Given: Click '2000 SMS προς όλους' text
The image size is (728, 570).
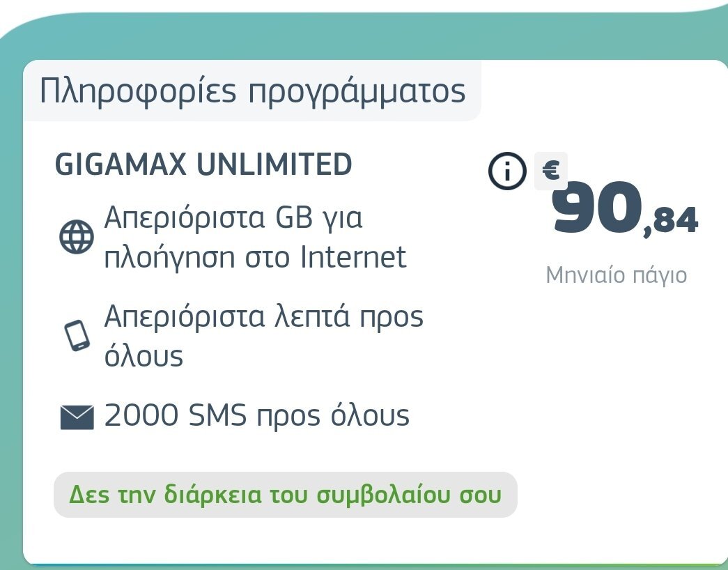Looking at the screenshot, I should [257, 416].
